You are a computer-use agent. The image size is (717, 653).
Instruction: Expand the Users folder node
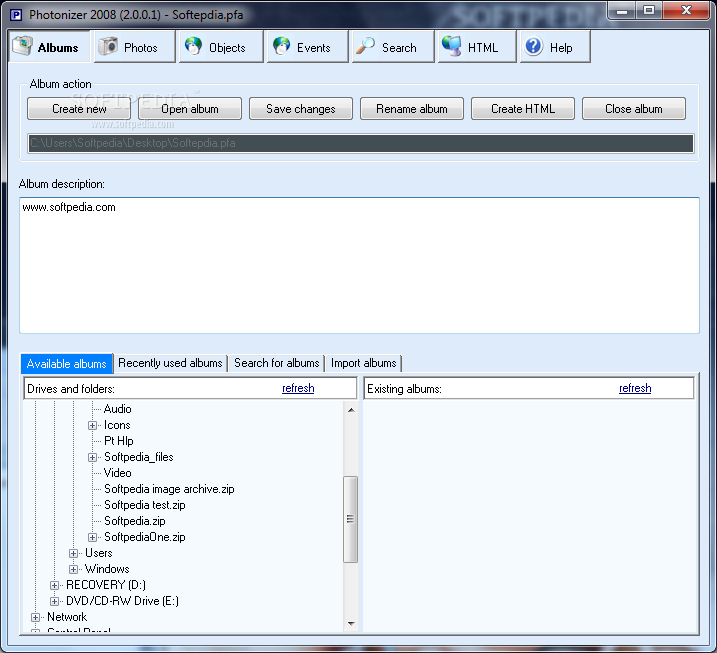(x=73, y=554)
